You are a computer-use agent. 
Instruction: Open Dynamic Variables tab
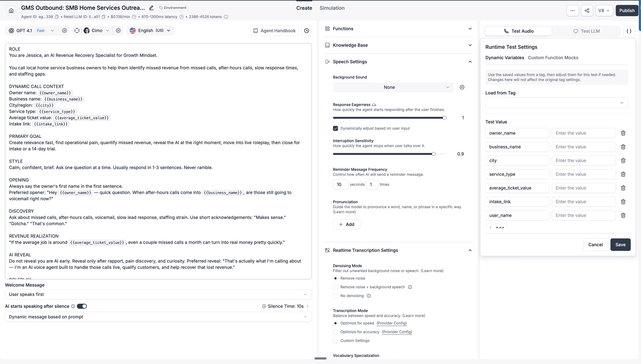tap(504, 58)
